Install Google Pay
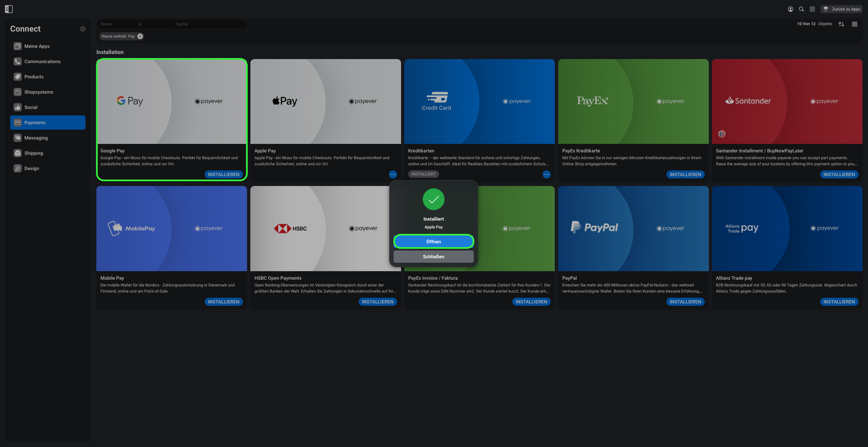The image size is (868, 447). (x=224, y=174)
